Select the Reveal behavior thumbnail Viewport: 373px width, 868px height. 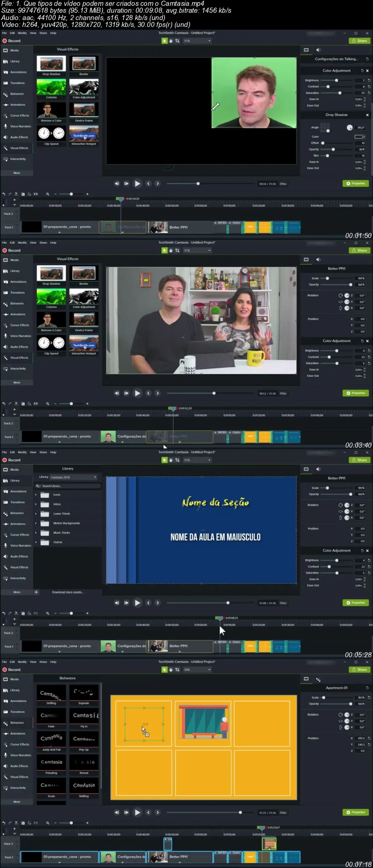pos(84,762)
